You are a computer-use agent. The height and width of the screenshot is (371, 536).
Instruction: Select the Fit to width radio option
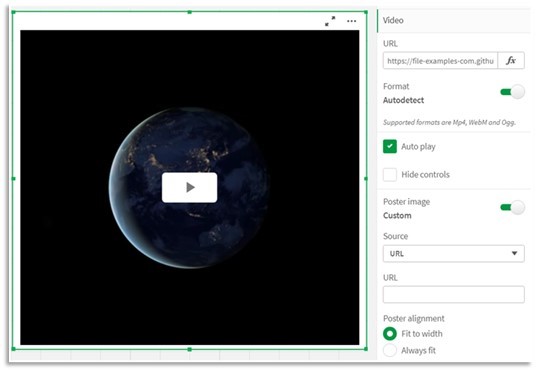tap(390, 334)
